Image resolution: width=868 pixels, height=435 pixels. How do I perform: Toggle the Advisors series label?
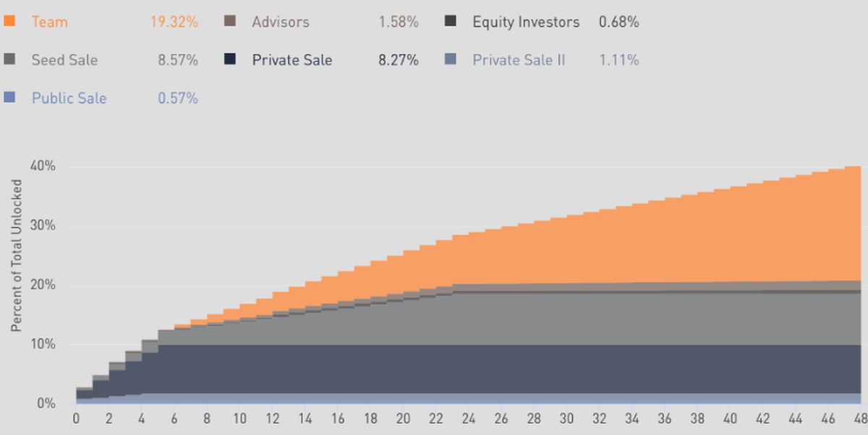[x=280, y=22]
